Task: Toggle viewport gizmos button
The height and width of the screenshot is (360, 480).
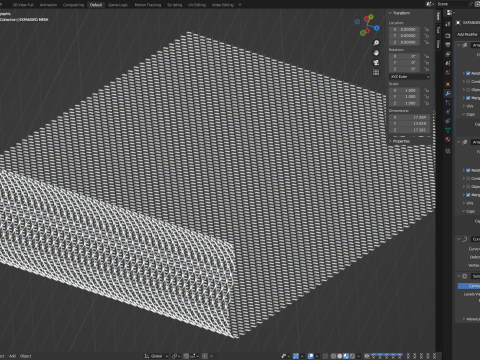Action: pyautogui.click(x=296, y=356)
